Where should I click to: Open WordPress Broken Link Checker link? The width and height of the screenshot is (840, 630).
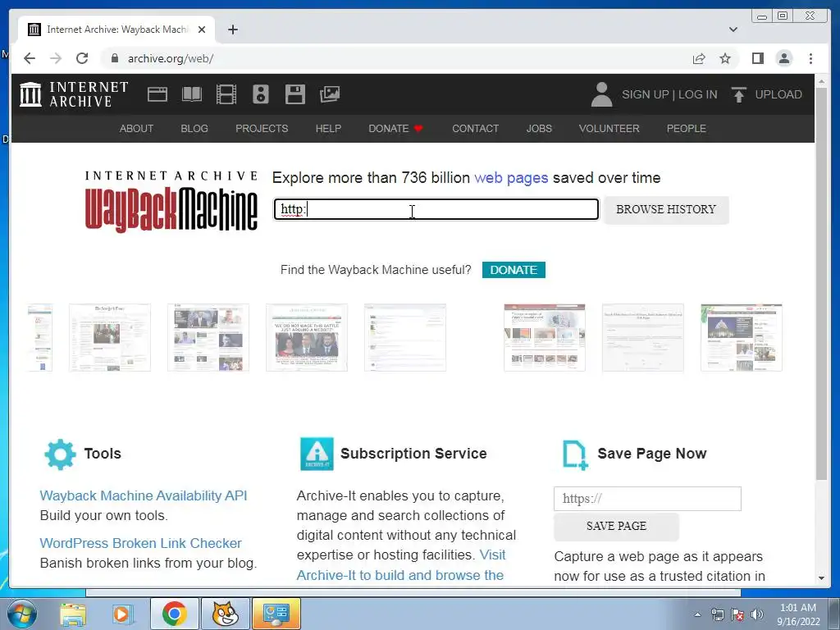click(x=141, y=543)
